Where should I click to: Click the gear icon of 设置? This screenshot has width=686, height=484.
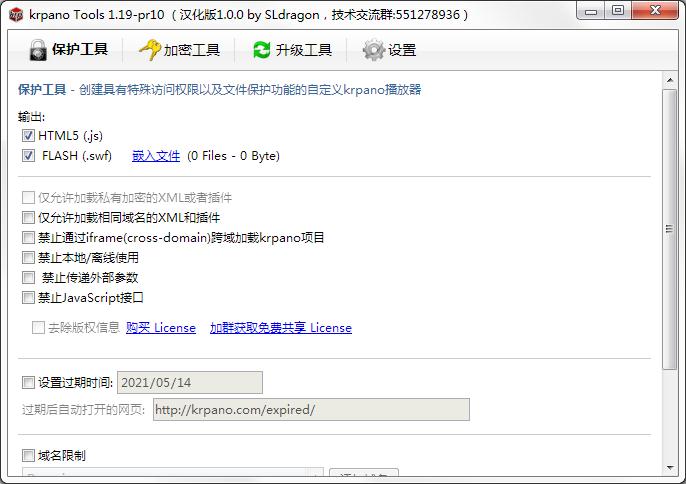(x=373, y=50)
